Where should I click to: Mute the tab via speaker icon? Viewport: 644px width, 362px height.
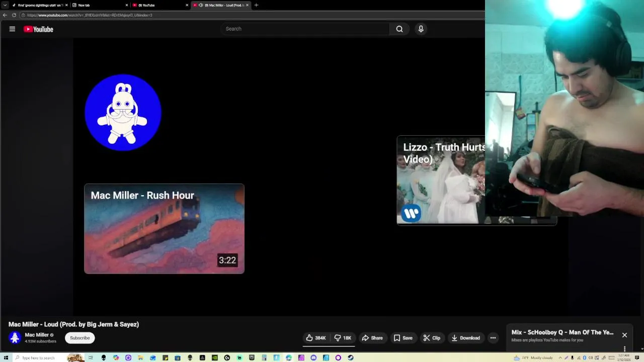[x=201, y=5]
